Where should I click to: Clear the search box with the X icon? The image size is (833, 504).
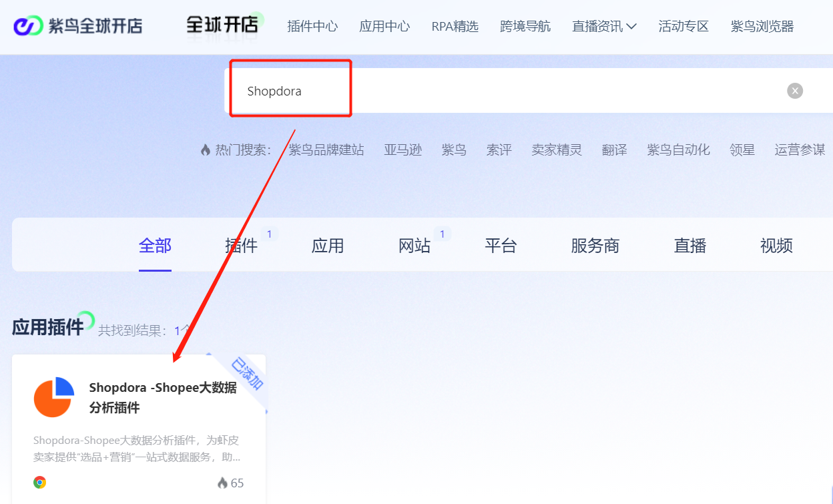(x=795, y=91)
